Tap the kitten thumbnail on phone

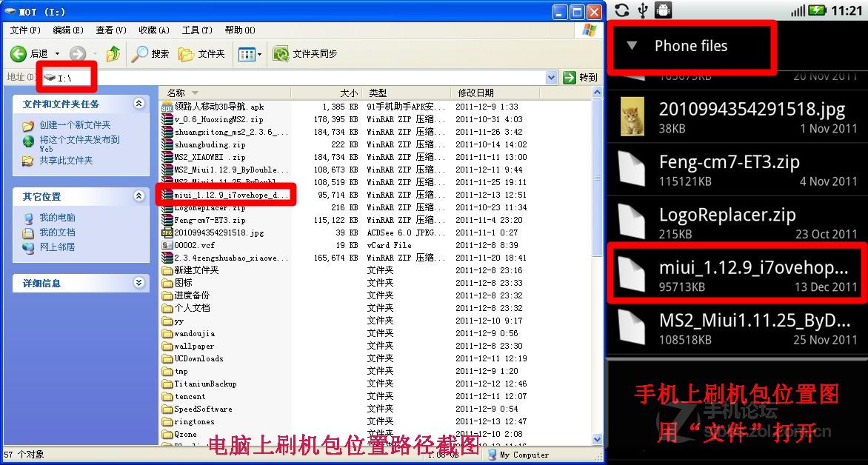(x=632, y=117)
